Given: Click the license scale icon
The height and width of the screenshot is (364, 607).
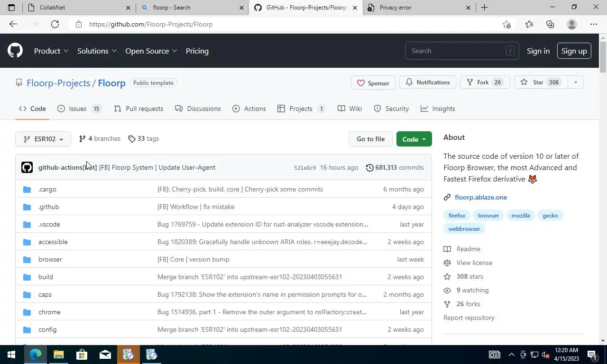Looking at the screenshot, I should click(x=447, y=263).
